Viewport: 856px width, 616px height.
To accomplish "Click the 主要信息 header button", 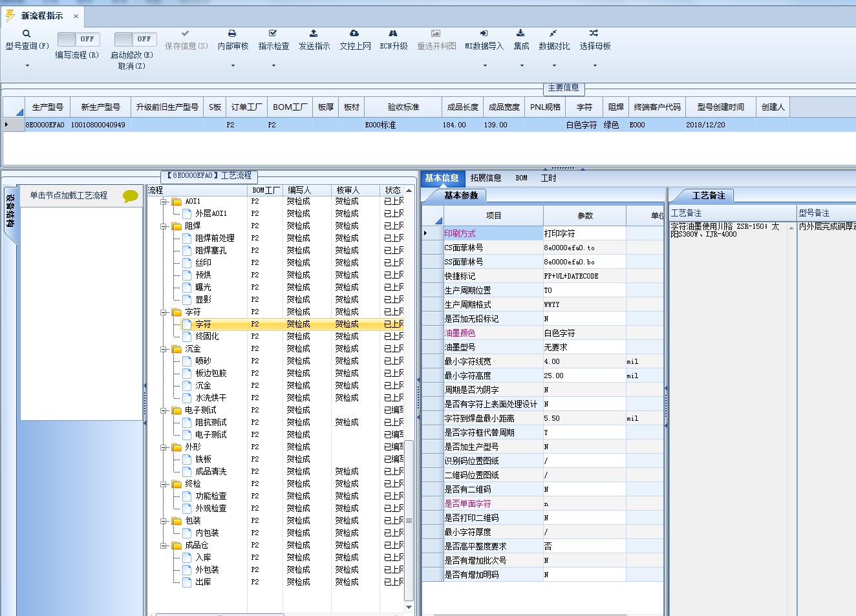I will coord(563,88).
